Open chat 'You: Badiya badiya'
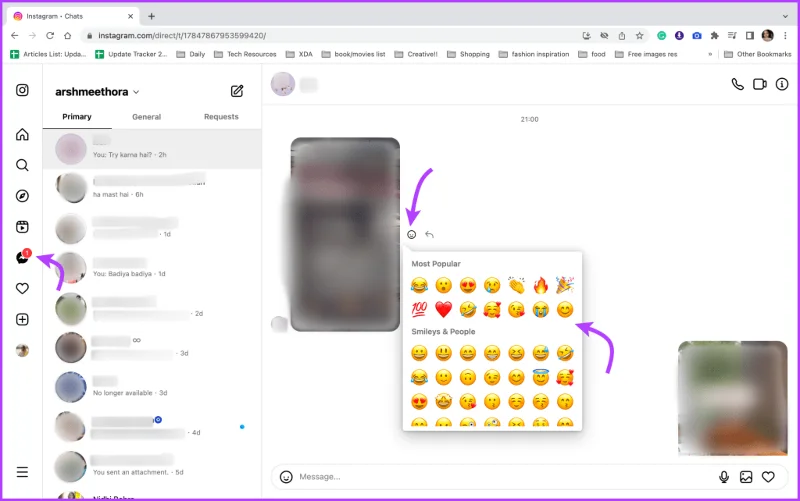 tap(152, 267)
